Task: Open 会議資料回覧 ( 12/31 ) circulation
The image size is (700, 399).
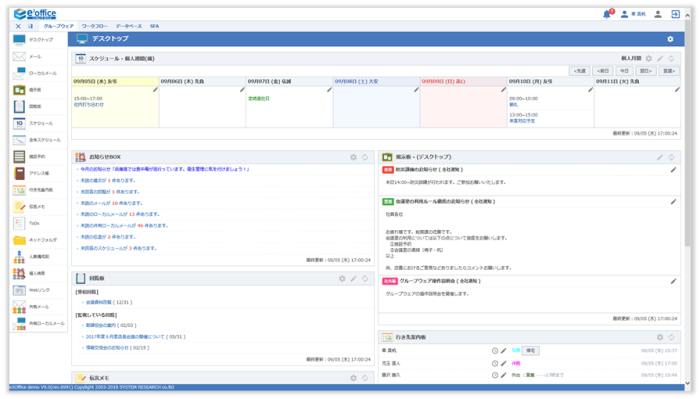Action: tap(109, 303)
